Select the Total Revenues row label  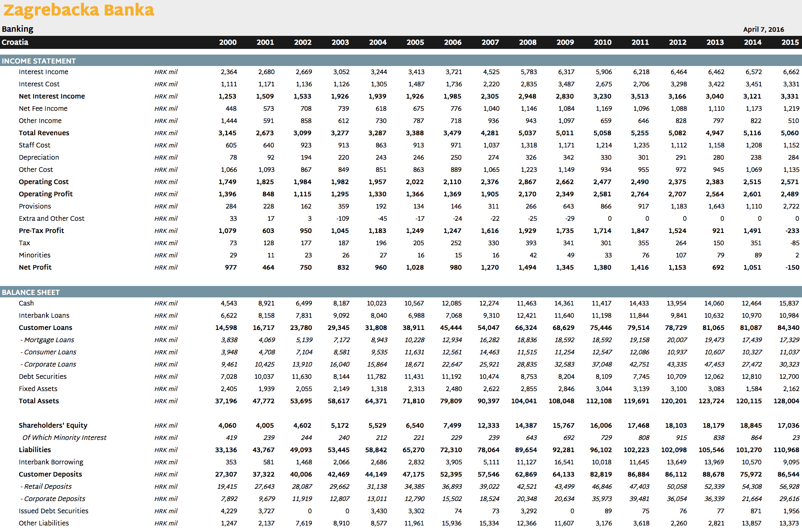(44, 133)
